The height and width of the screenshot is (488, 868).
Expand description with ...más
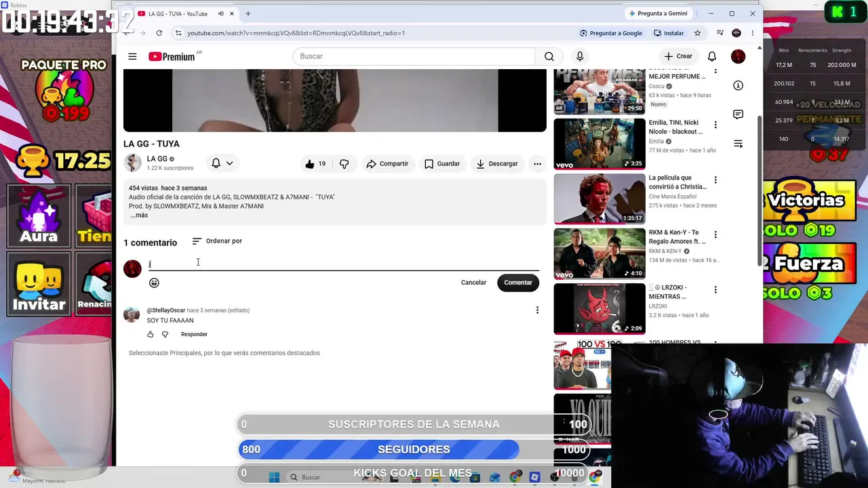coord(138,215)
